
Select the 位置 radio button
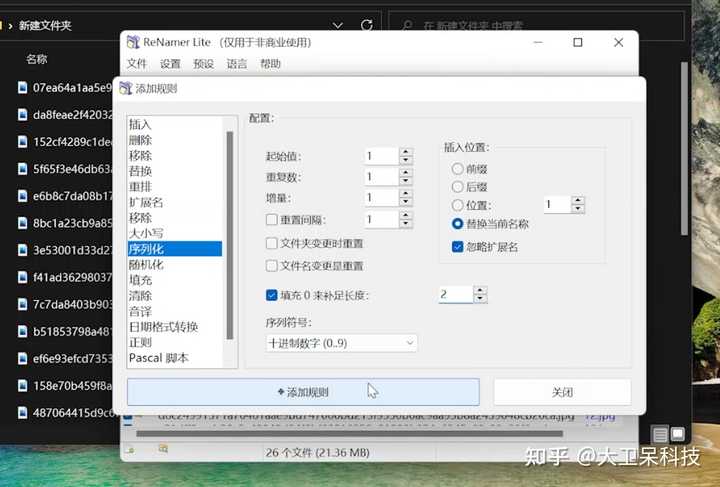[x=457, y=205]
